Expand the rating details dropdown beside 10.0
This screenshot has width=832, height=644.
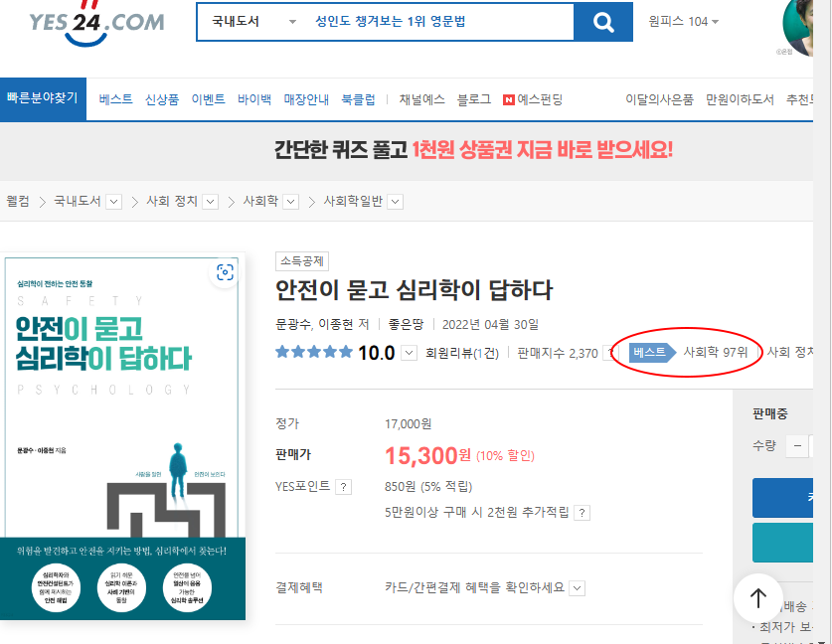pyautogui.click(x=409, y=353)
